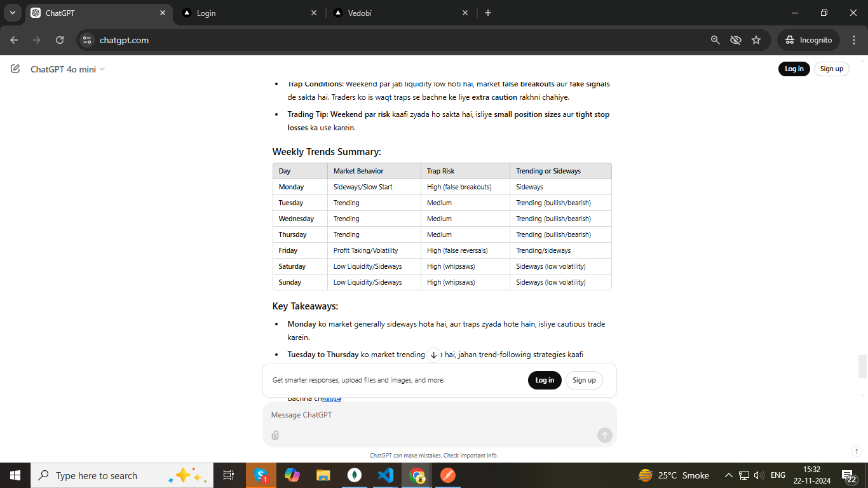Click the Windows Start button

tap(15, 475)
